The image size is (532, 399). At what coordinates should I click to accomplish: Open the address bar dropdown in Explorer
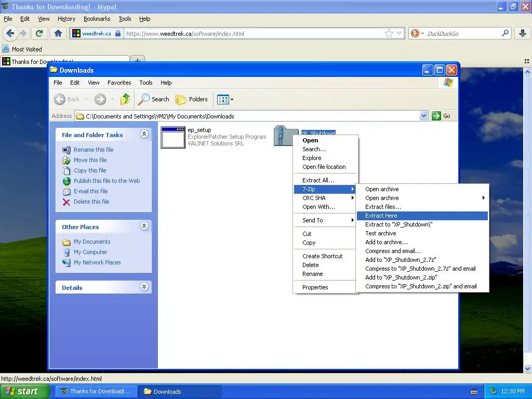click(x=423, y=116)
